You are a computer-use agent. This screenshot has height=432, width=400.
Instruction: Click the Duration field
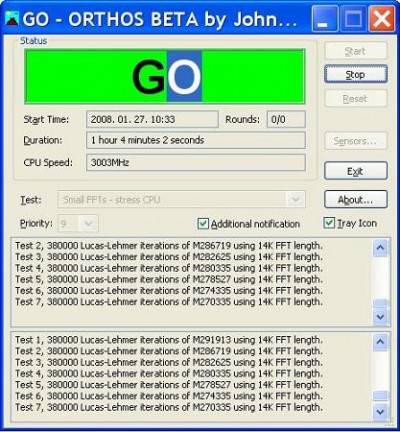[x=196, y=140]
